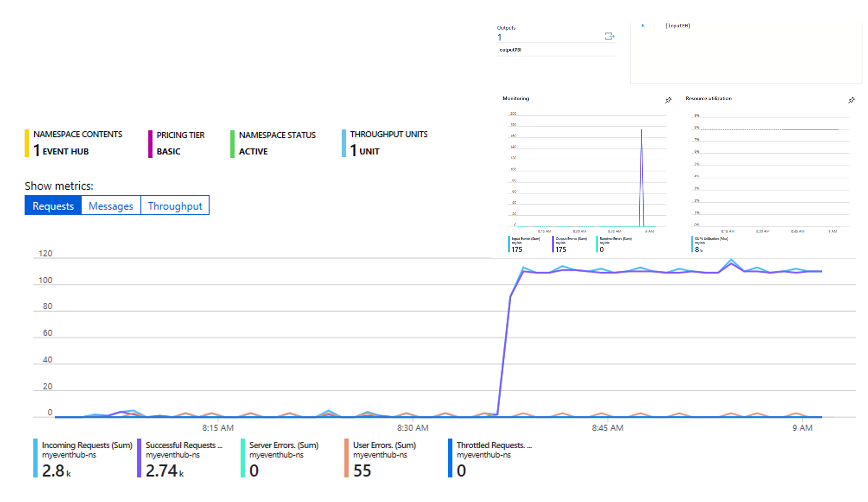Pin the Resource utilization chart
The height and width of the screenshot is (502, 868).
[851, 100]
